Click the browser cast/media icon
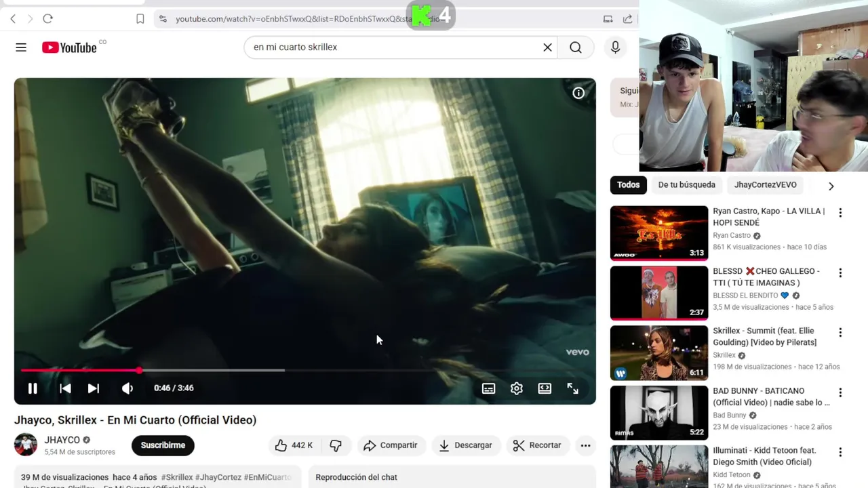 click(x=608, y=19)
